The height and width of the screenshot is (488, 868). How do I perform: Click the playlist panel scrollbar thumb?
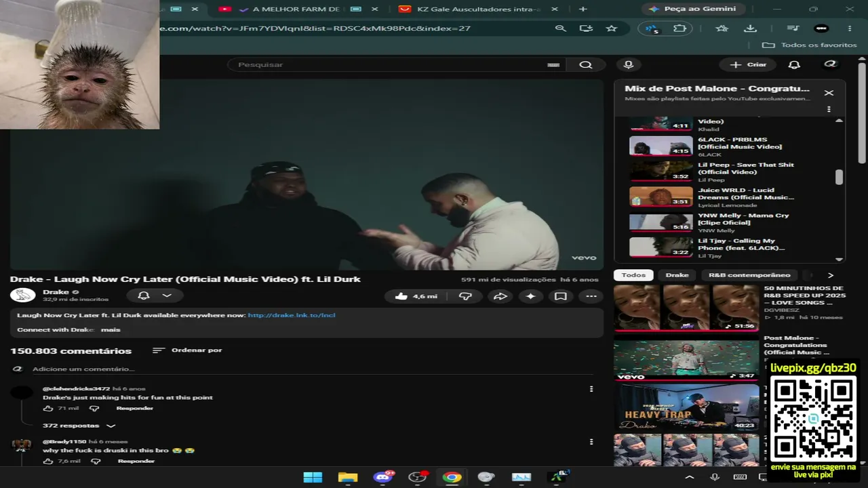(x=839, y=177)
